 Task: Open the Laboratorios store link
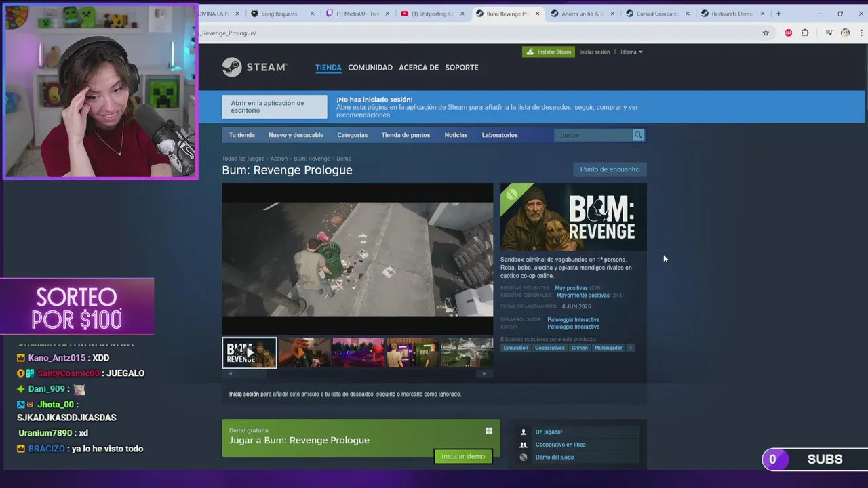[500, 135]
